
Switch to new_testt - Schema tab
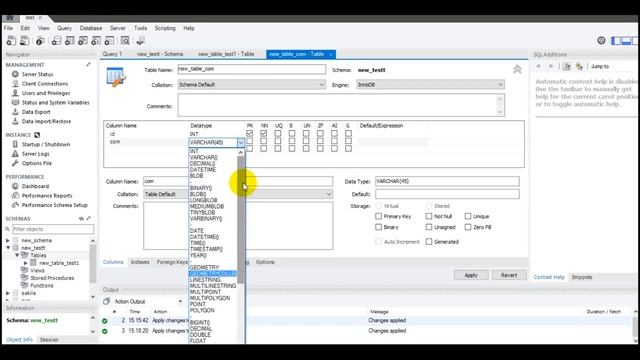160,54
